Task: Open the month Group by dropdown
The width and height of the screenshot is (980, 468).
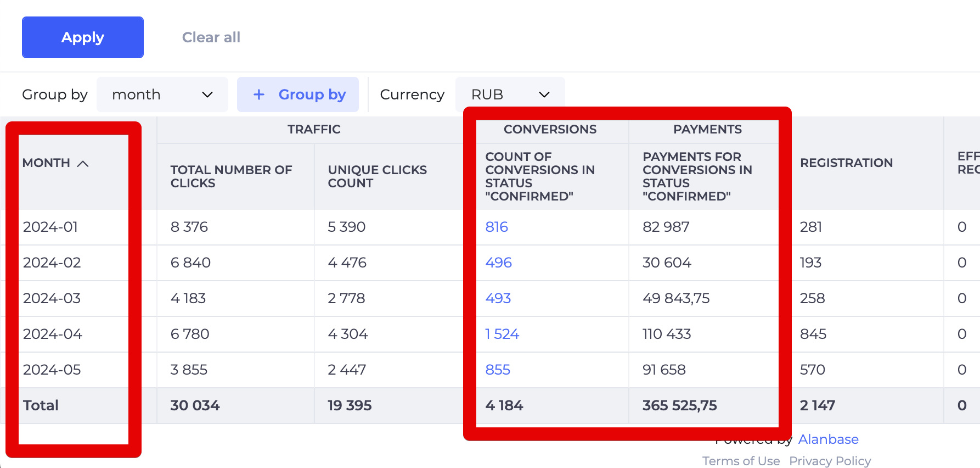Action: [162, 94]
